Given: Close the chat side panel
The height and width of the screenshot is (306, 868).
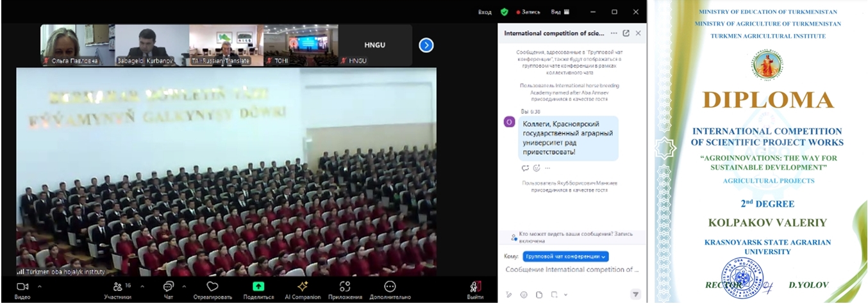Looking at the screenshot, I should coord(638,33).
